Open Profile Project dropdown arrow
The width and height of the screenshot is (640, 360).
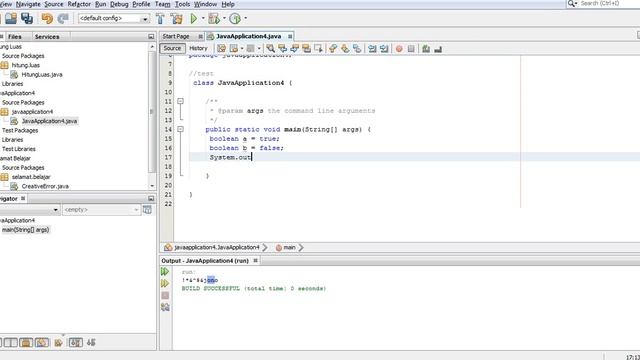[x=245, y=18]
